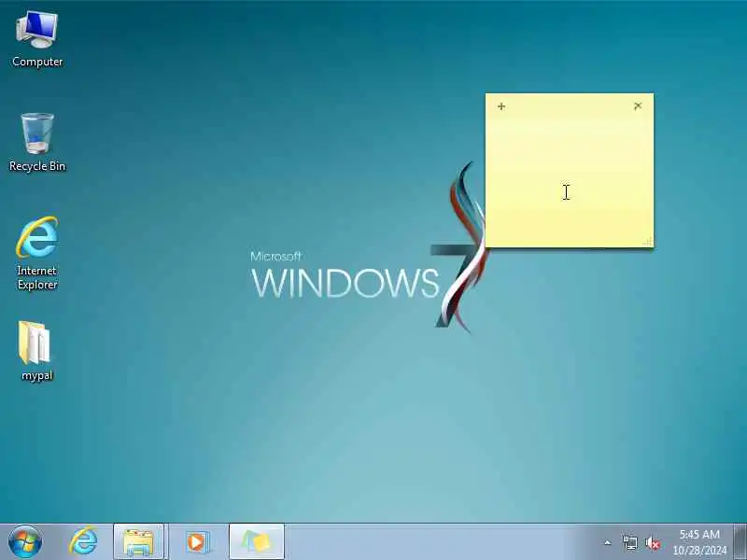Screen dimensions: 747x560
Task: Show hidden tray icons arrow
Action: (x=608, y=542)
